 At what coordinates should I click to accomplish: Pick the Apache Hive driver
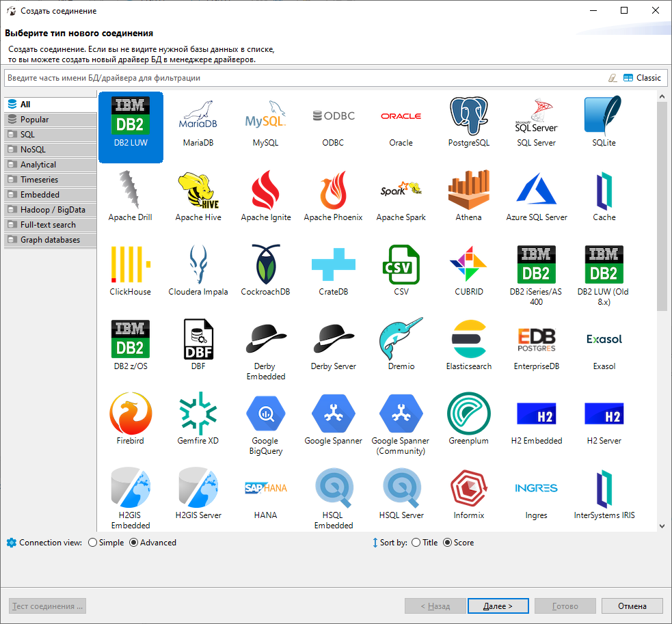(198, 192)
